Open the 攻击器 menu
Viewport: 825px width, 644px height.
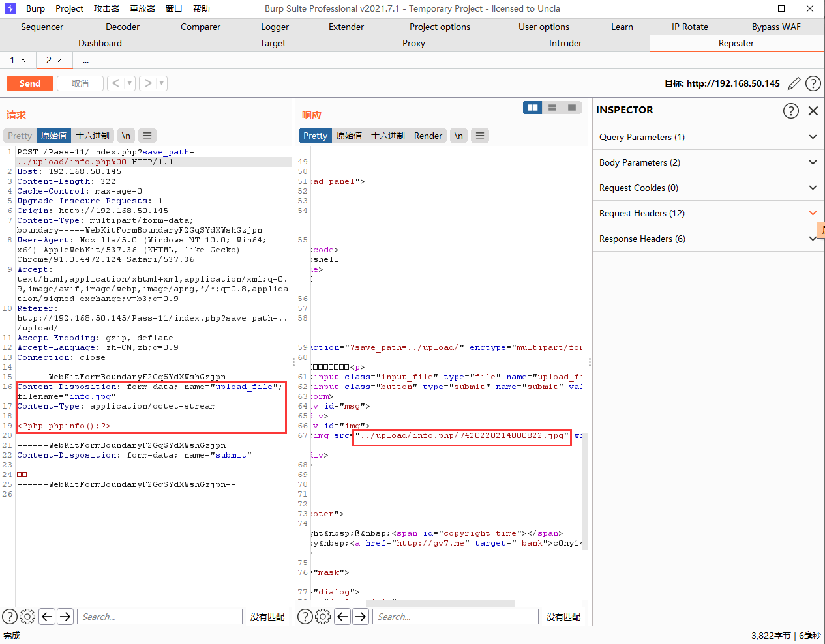[106, 8]
